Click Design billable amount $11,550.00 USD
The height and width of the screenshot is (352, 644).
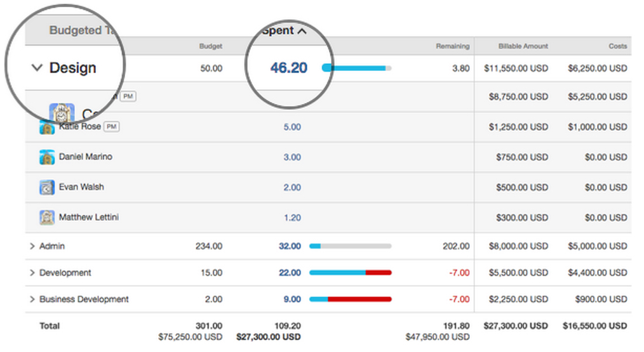516,68
